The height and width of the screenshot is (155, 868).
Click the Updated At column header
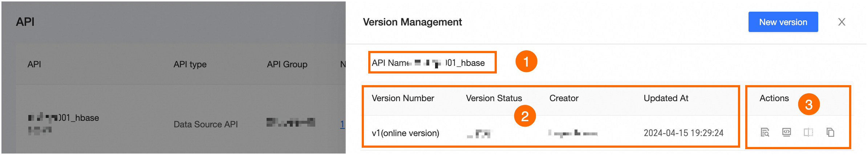(666, 98)
